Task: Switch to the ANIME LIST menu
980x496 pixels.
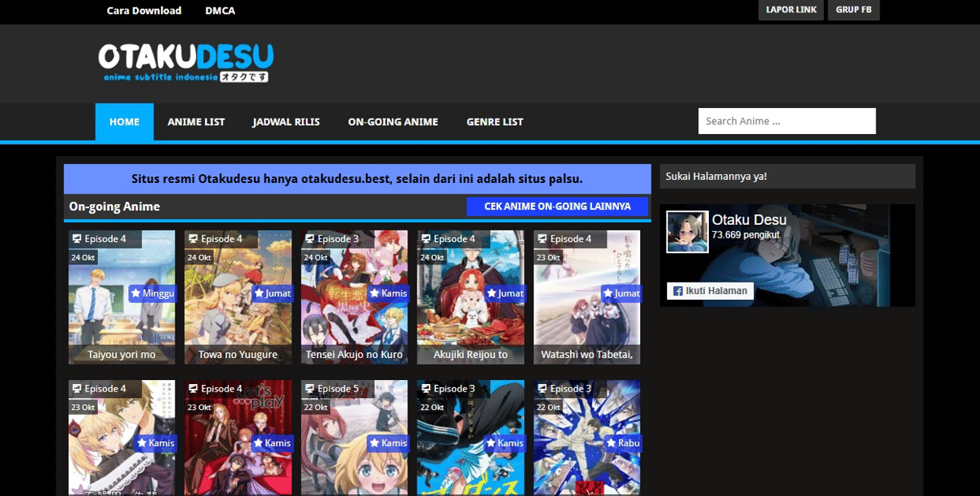Action: click(x=196, y=121)
